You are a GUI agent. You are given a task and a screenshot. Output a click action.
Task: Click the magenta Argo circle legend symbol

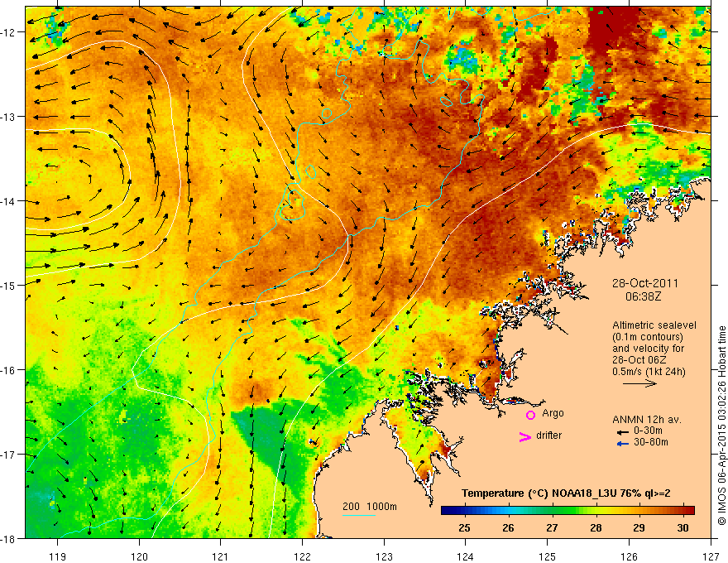pos(530,415)
